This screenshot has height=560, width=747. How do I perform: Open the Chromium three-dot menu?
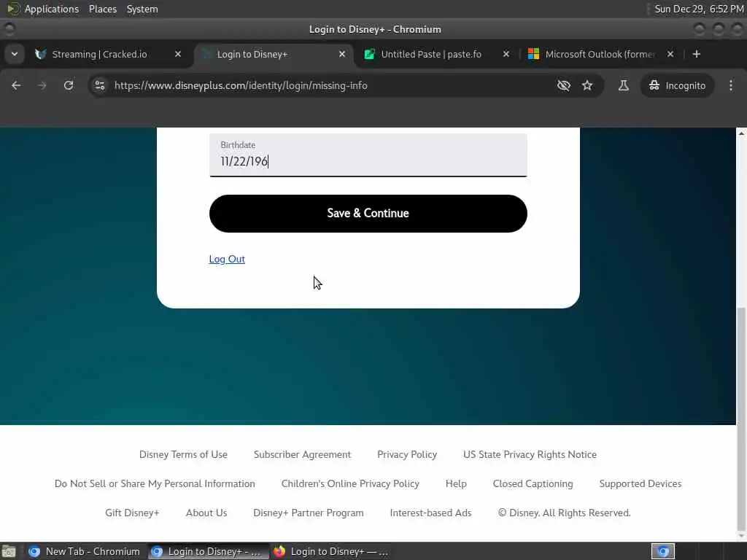[x=731, y=86]
